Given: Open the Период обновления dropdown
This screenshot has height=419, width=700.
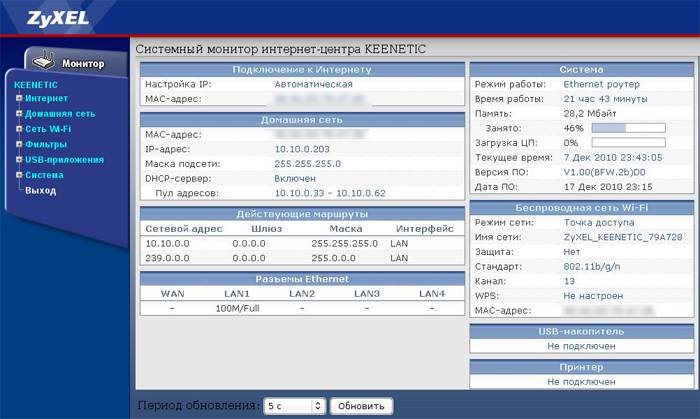Looking at the screenshot, I should coord(295,406).
